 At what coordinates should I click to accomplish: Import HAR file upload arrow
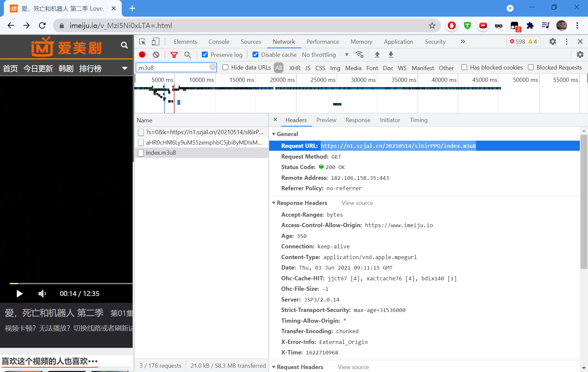(377, 54)
